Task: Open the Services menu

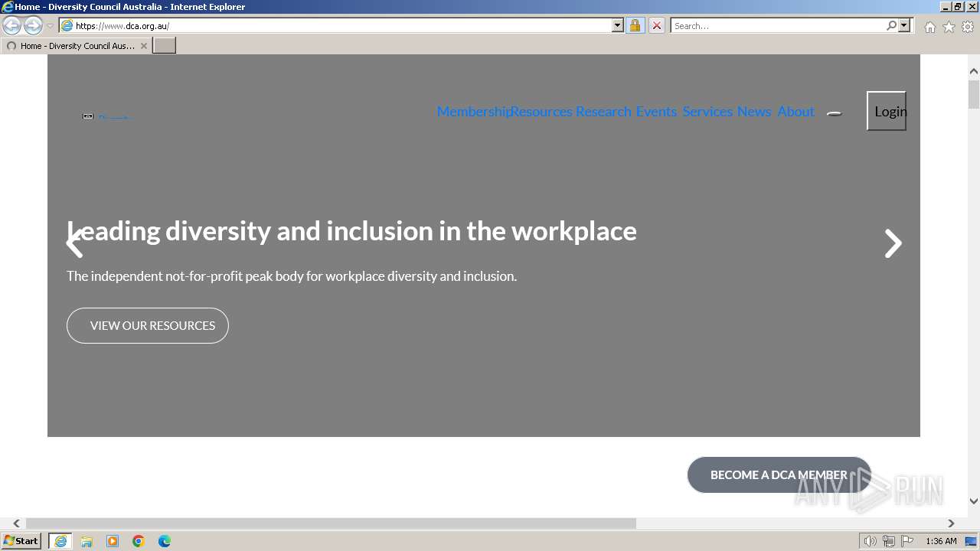Action: pyautogui.click(x=707, y=112)
